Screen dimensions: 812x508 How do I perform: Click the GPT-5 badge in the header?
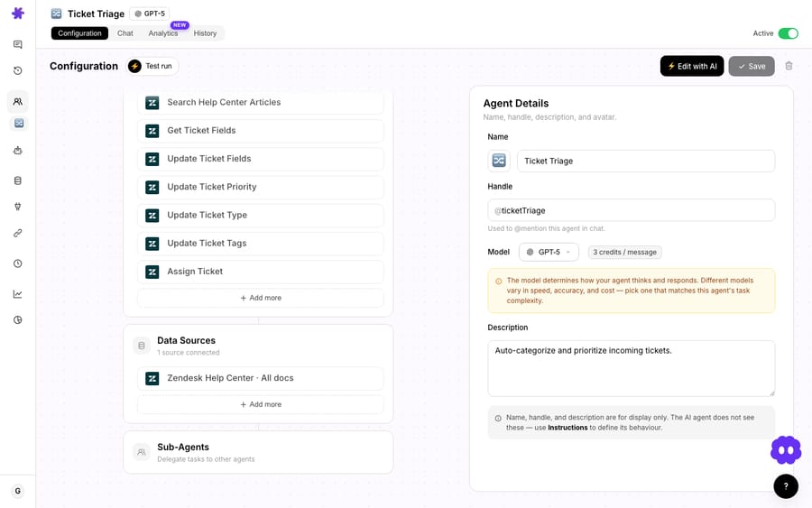pos(150,14)
